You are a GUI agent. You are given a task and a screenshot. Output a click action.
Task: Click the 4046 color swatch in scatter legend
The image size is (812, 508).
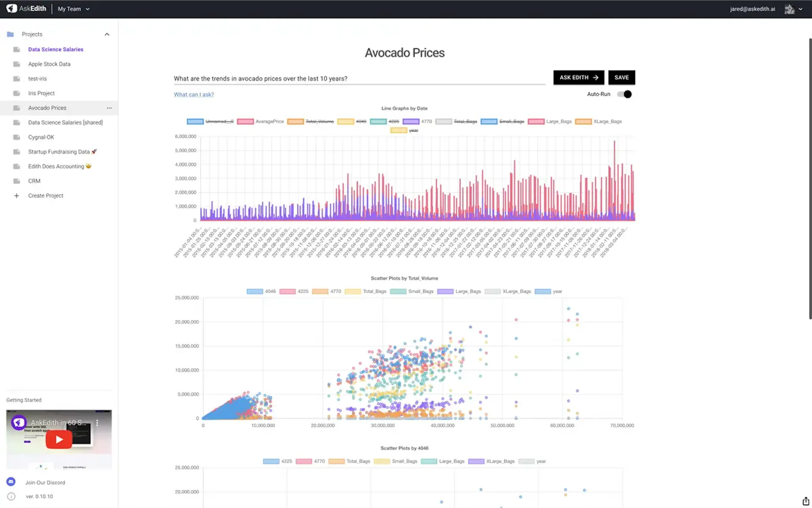click(254, 291)
